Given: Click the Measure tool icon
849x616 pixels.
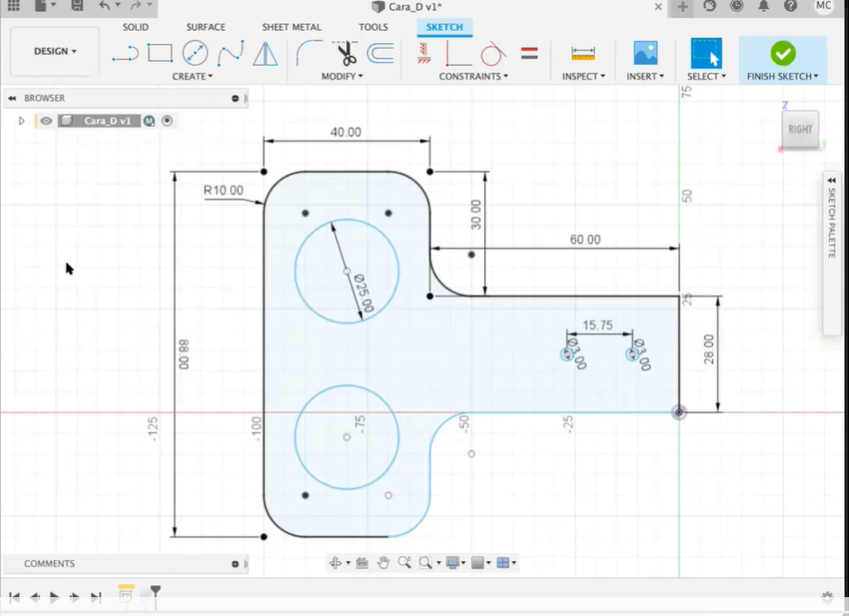Looking at the screenshot, I should tap(583, 53).
